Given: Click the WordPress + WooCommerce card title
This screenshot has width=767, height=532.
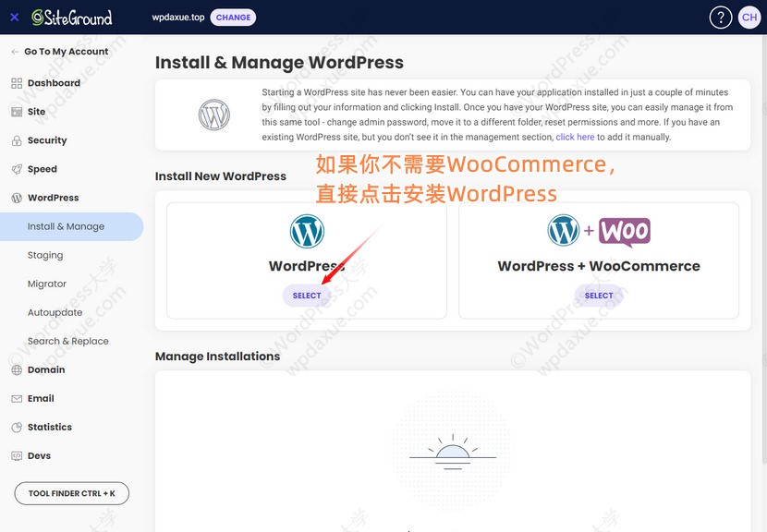Looking at the screenshot, I should click(x=599, y=266).
